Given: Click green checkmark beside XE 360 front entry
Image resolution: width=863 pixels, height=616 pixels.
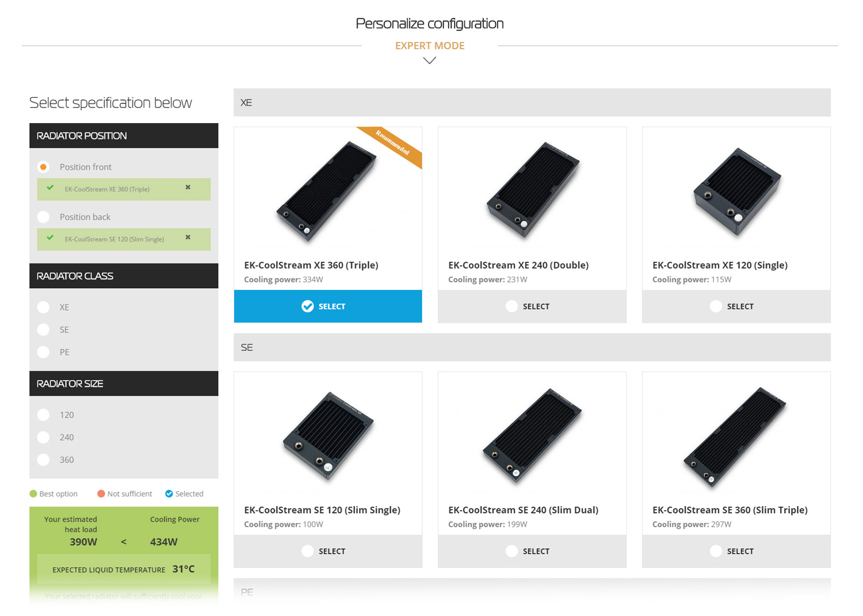Looking at the screenshot, I should 51,188.
